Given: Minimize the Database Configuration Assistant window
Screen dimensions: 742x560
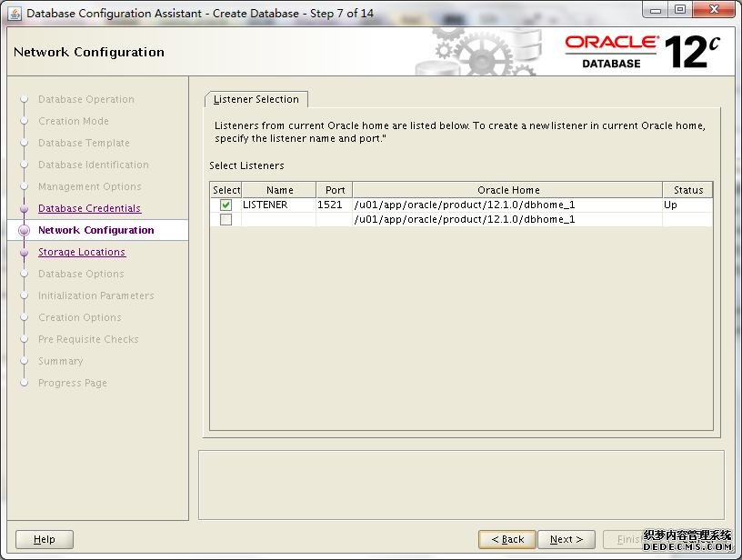Looking at the screenshot, I should pos(656,10).
